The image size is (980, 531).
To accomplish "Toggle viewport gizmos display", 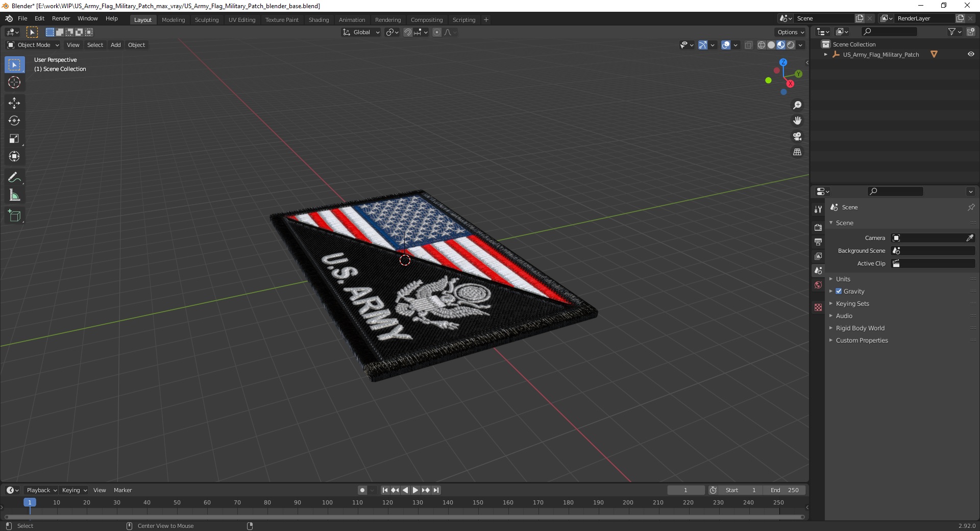I will pos(703,45).
